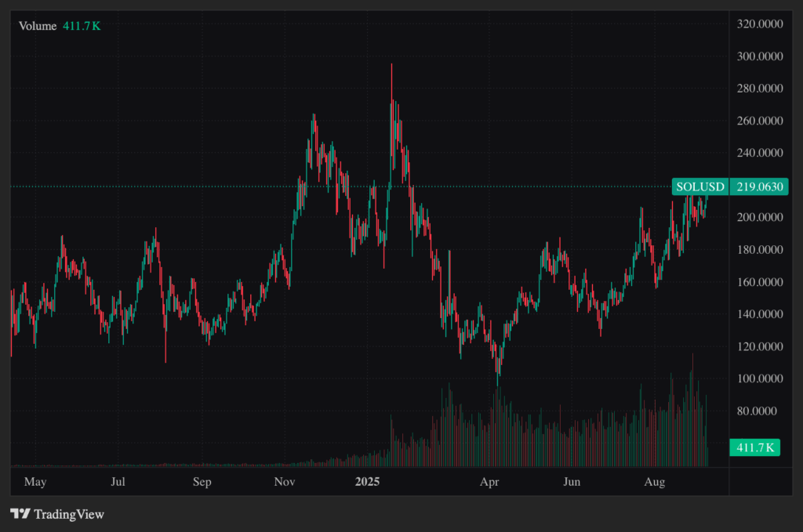Select the SOLUSD symbol tag

coord(700,186)
